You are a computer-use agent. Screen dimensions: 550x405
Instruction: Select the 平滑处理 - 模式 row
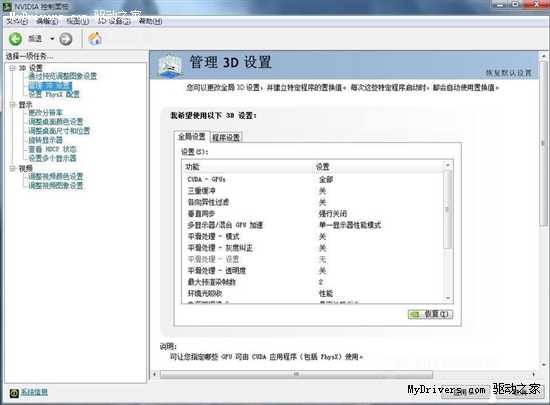click(313, 236)
